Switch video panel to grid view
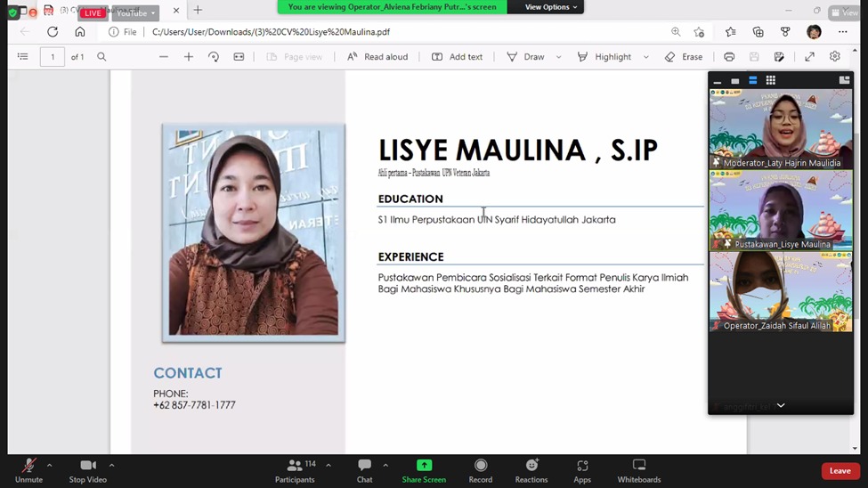Image resolution: width=868 pixels, height=488 pixels. (x=771, y=80)
